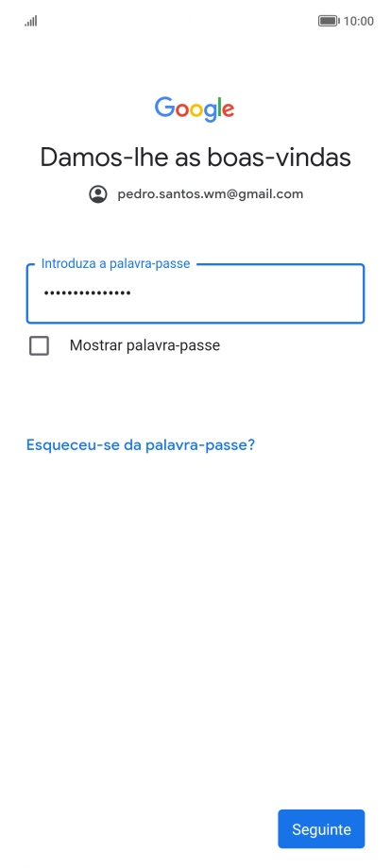
Task: Click the blue Seguinte button
Action: (x=321, y=828)
